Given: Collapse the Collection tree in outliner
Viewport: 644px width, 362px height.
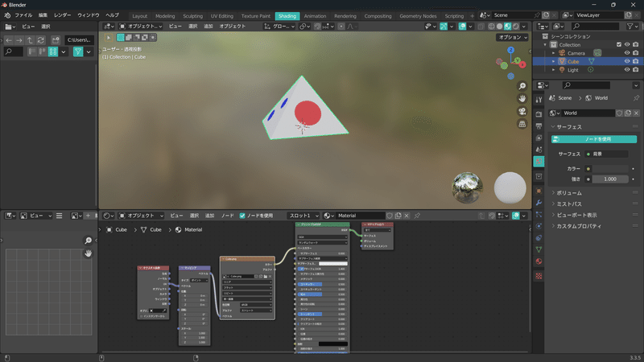Looking at the screenshot, I should [546, 45].
